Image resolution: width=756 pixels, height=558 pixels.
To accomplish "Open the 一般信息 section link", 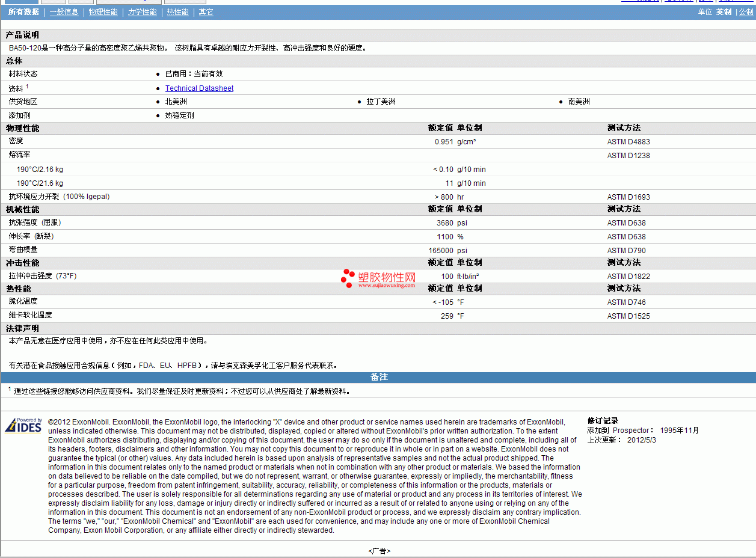I will click(64, 12).
